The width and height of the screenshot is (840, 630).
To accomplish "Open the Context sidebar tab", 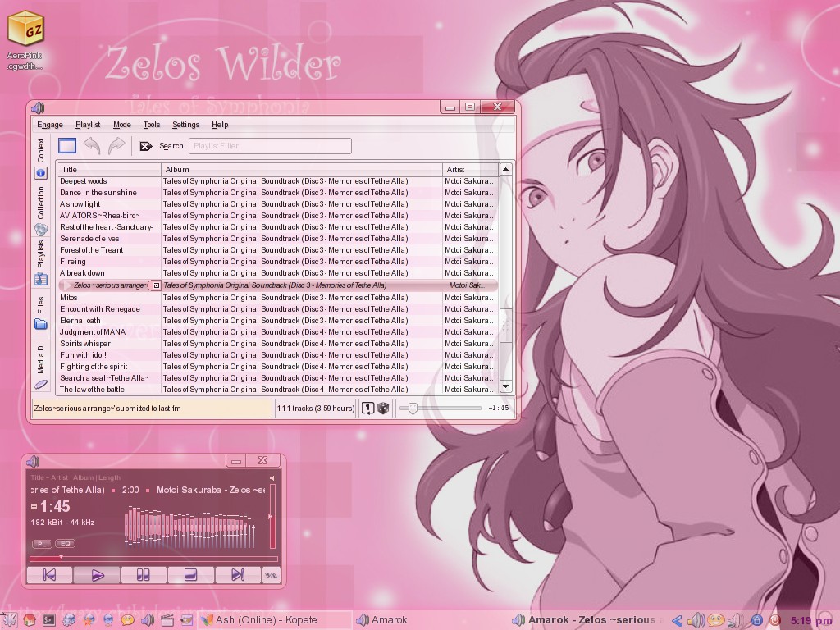I will click(41, 158).
